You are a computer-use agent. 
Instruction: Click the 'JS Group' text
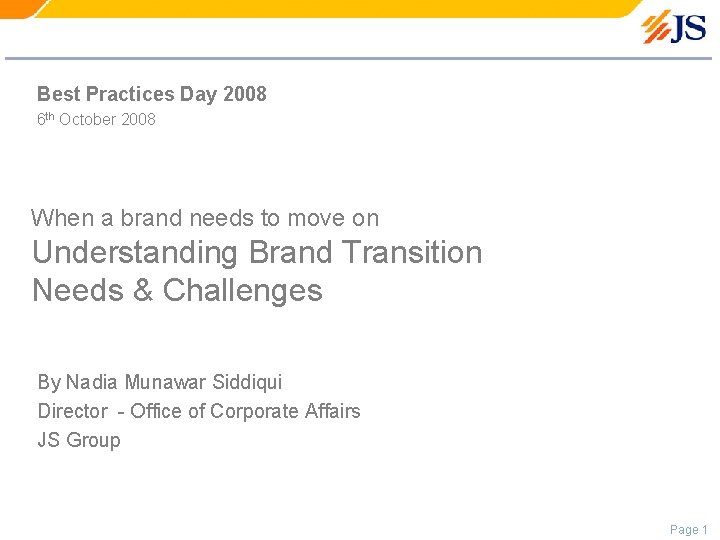click(x=79, y=440)
